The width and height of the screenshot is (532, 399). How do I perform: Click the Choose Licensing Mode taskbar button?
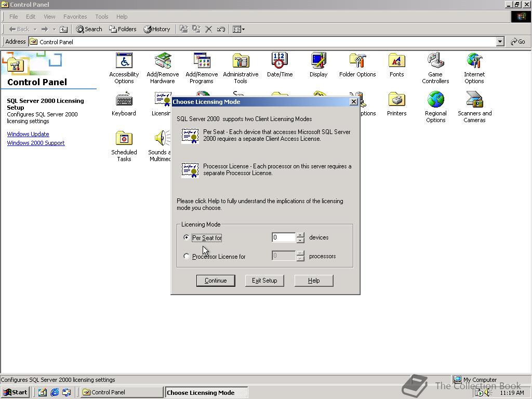[x=206, y=393]
